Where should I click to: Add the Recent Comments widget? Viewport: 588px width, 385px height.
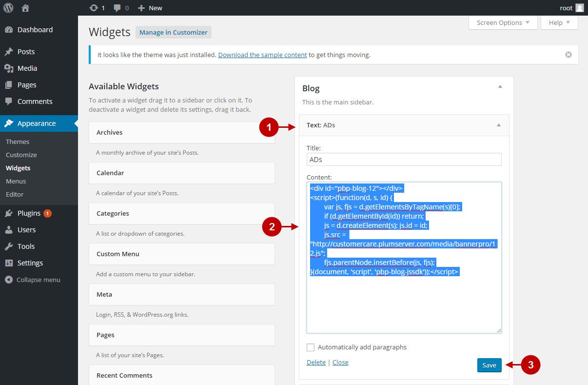pyautogui.click(x=182, y=375)
